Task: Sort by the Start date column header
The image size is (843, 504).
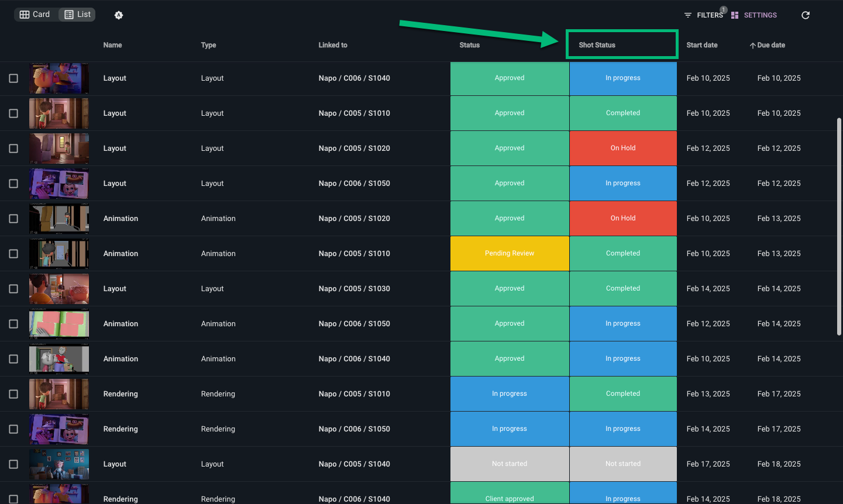Action: (702, 45)
